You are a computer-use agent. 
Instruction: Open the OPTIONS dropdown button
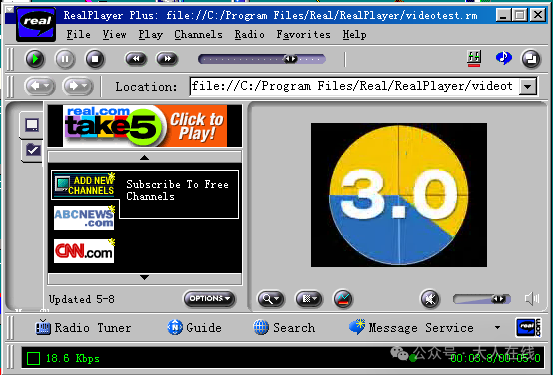coord(209,299)
